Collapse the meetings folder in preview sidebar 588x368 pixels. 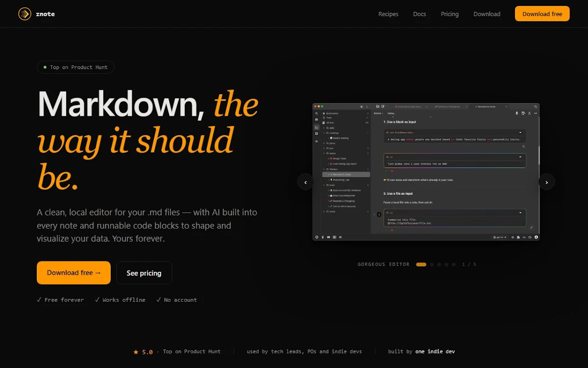tap(324, 133)
